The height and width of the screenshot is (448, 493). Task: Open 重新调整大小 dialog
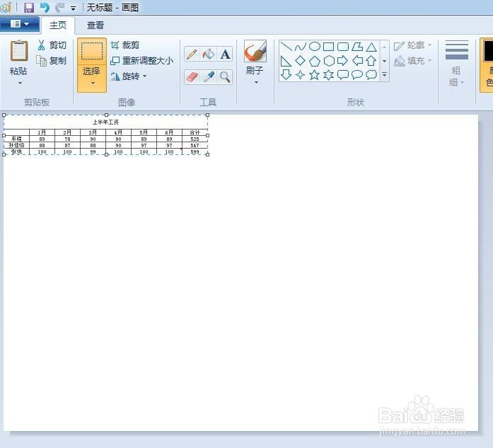click(142, 60)
